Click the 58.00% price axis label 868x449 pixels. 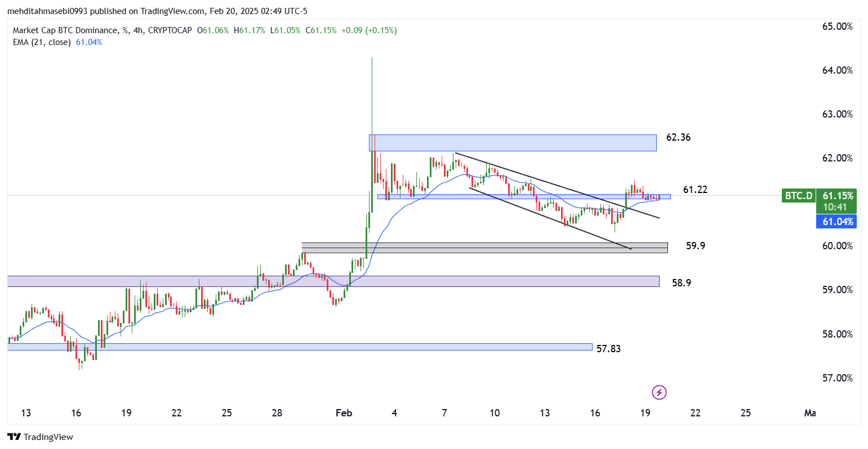coord(838,334)
